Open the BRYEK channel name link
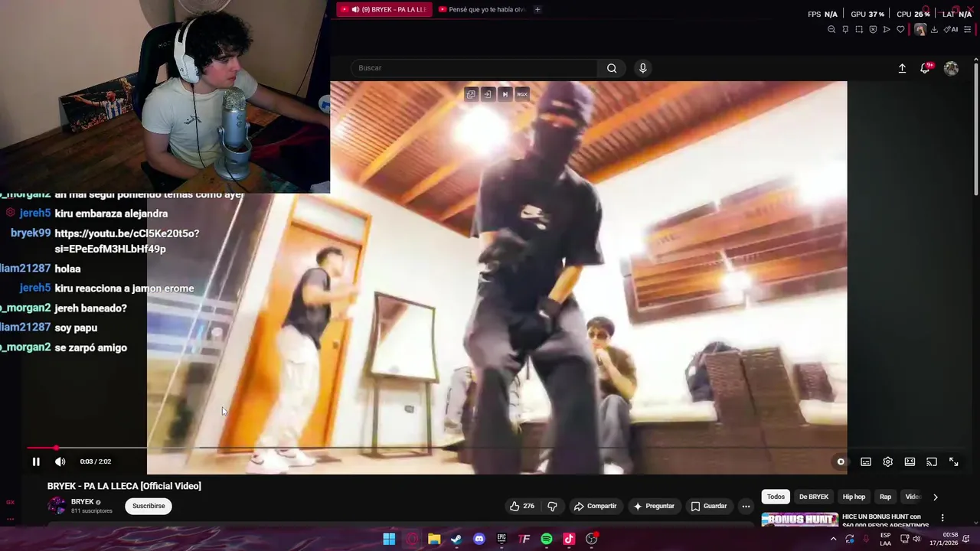 point(83,502)
